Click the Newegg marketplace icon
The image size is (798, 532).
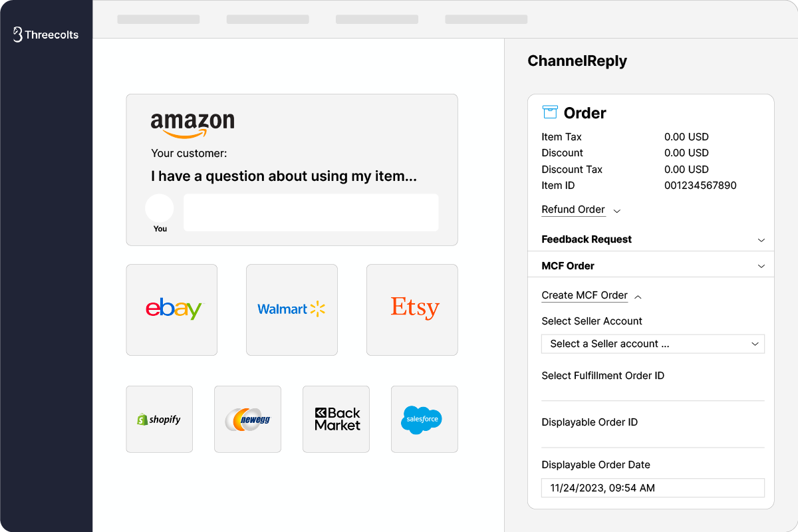[x=247, y=419]
